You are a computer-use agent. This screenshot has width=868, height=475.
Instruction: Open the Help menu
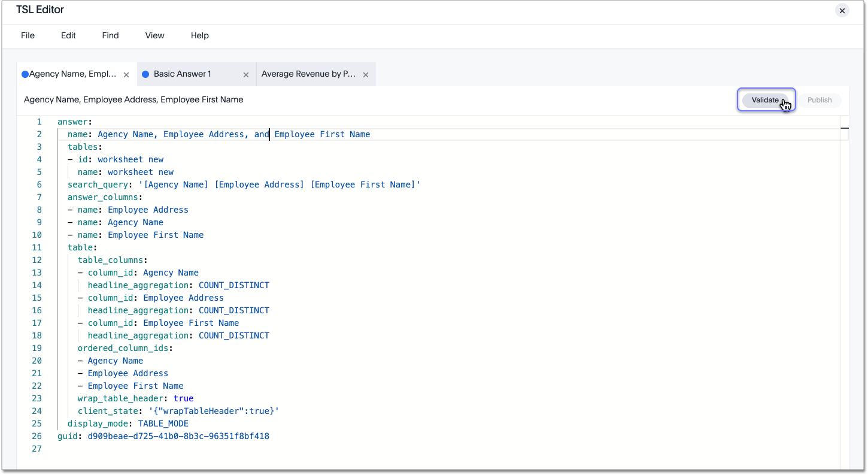(x=199, y=35)
